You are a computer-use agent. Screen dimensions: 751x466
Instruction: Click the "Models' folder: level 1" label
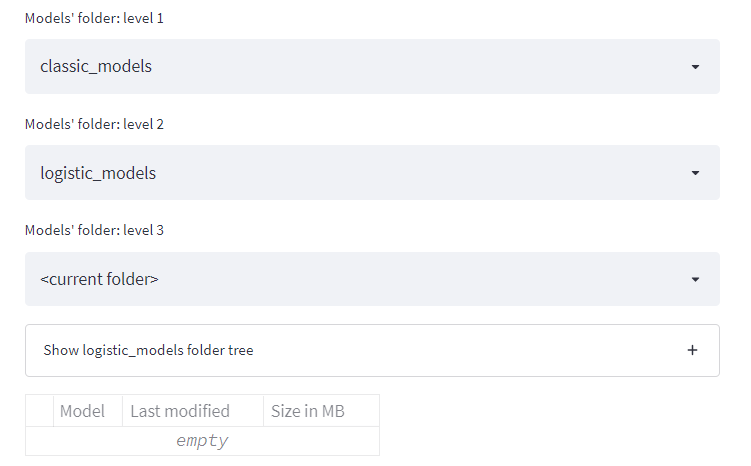point(94,18)
